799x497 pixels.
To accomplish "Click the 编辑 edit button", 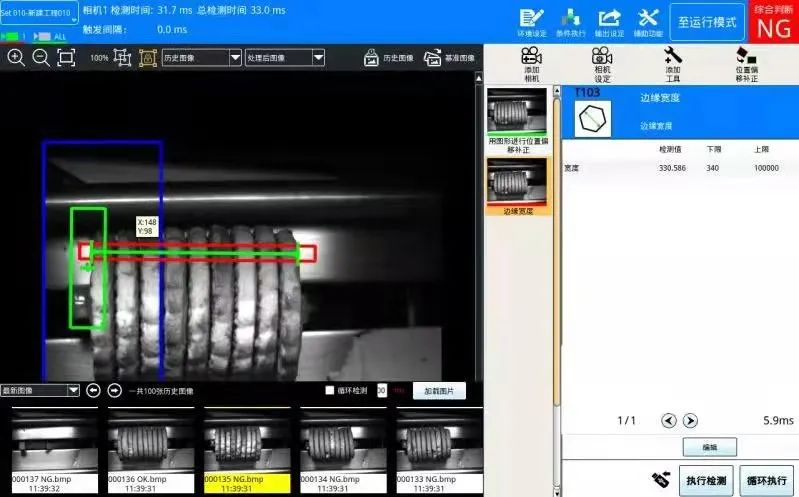I will [x=709, y=447].
